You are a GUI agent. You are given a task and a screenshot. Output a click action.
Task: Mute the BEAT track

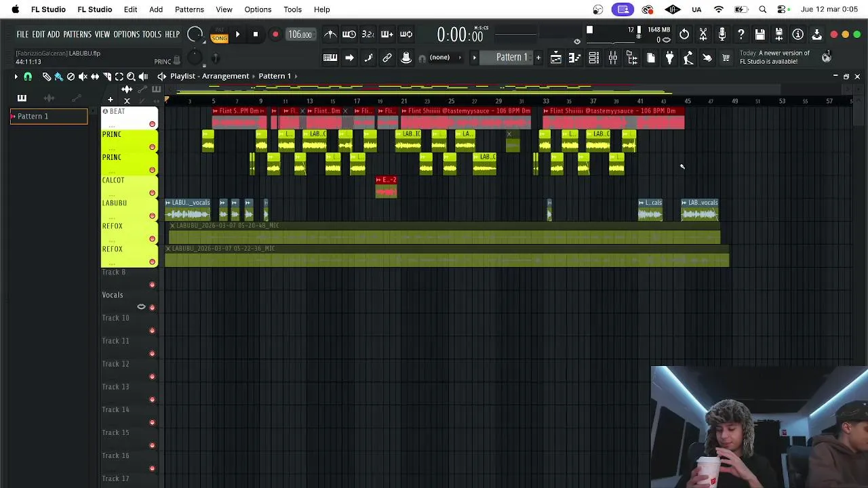point(152,124)
